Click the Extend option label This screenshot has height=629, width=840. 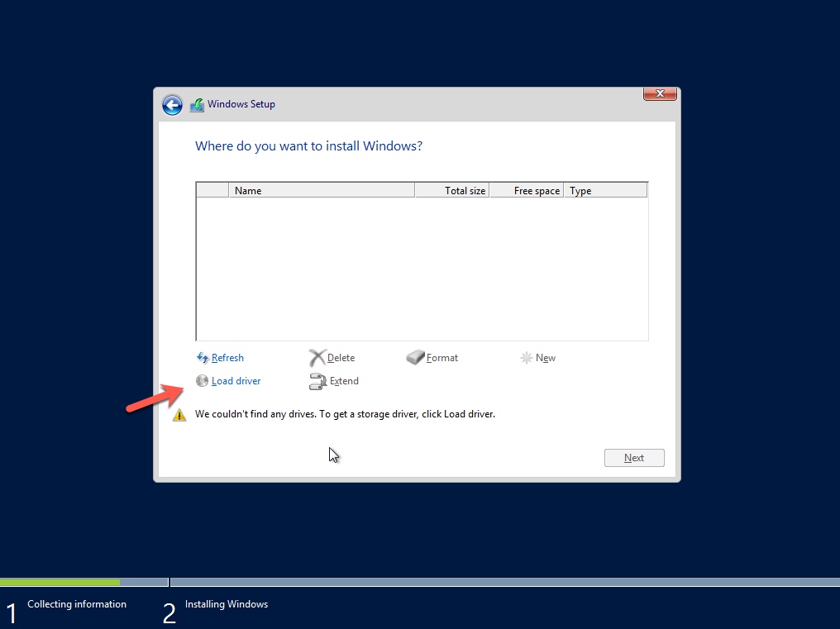click(344, 381)
